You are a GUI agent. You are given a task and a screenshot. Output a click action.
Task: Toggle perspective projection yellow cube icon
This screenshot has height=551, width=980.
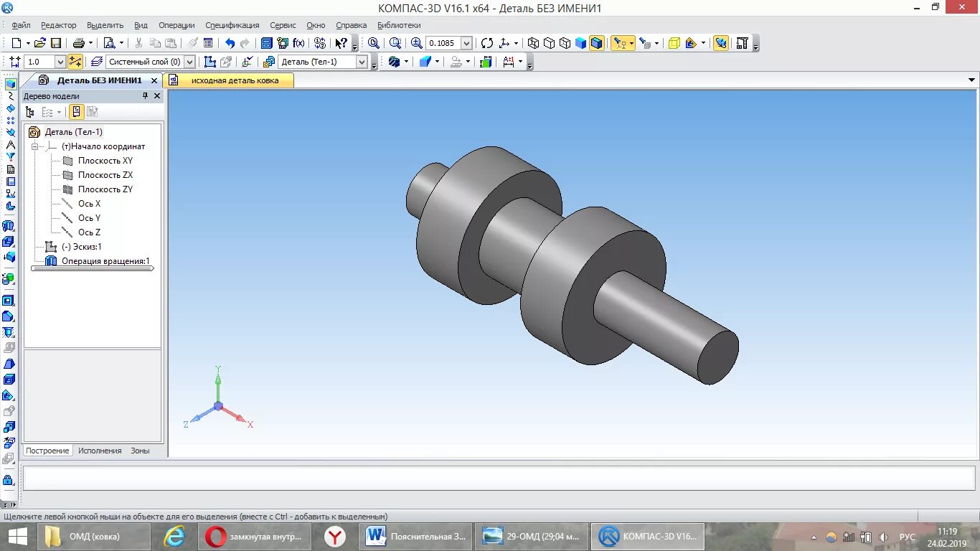tap(674, 43)
